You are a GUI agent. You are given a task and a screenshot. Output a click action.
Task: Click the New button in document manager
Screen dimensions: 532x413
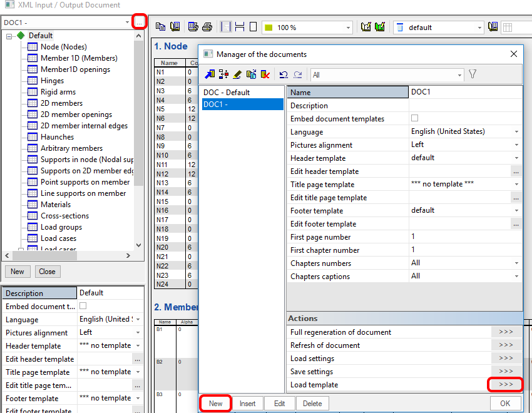[x=215, y=404]
